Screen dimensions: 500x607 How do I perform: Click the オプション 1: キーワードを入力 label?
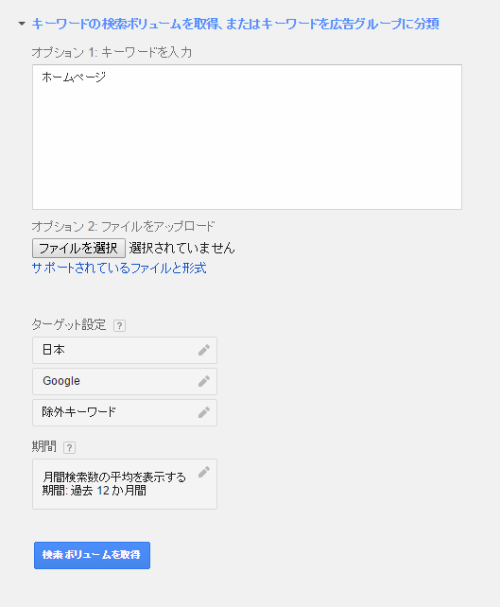click(x=112, y=52)
